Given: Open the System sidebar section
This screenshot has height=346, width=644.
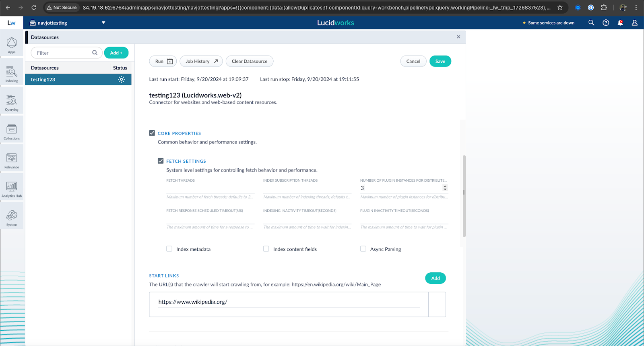Looking at the screenshot, I should pos(12,218).
